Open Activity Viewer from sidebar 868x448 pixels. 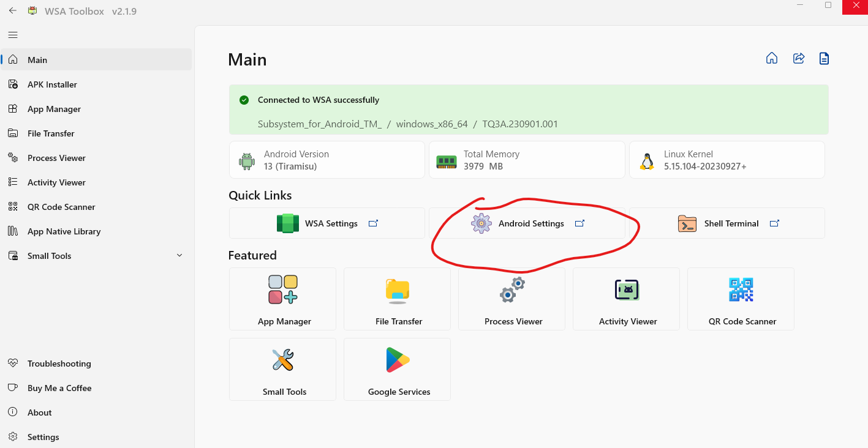click(x=97, y=182)
